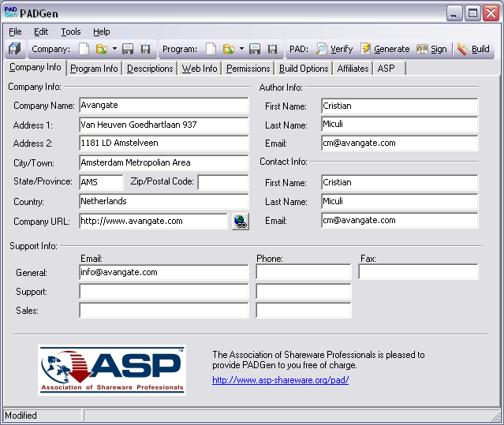
Task: Create a new Program file
Action: point(211,49)
